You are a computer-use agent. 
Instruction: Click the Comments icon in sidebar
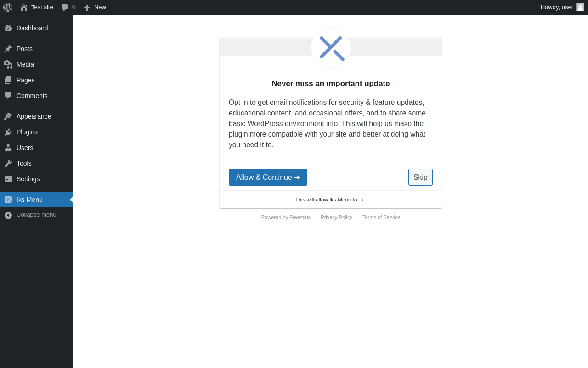coord(8,96)
